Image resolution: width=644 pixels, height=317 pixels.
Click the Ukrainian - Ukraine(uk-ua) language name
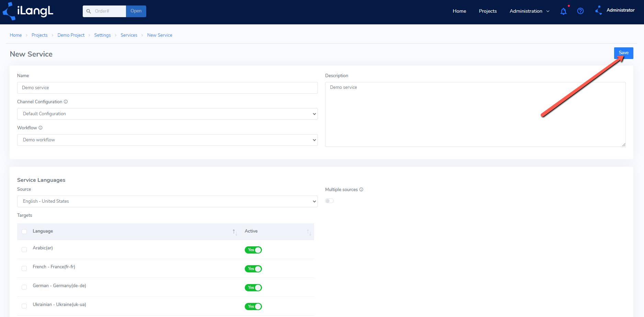tap(59, 305)
